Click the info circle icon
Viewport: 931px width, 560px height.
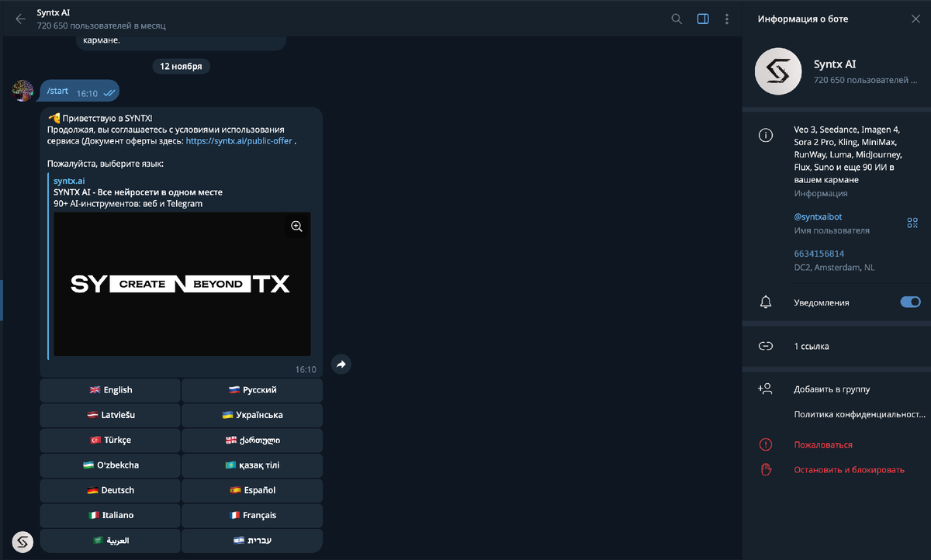[x=766, y=136]
